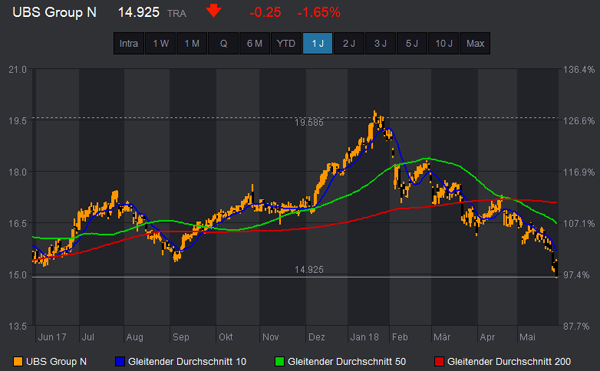The width and height of the screenshot is (600, 371).
Task: Switch chart to 2 J range
Action: coord(349,44)
